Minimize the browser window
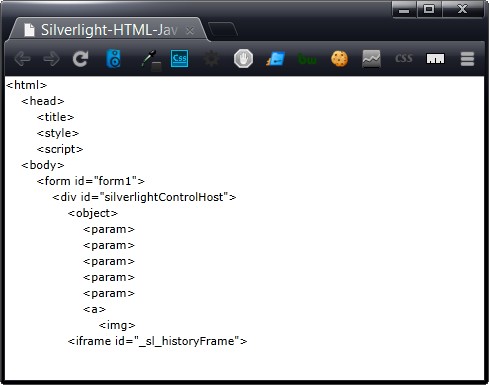Viewport: 489px width, 385px height. coord(404,9)
